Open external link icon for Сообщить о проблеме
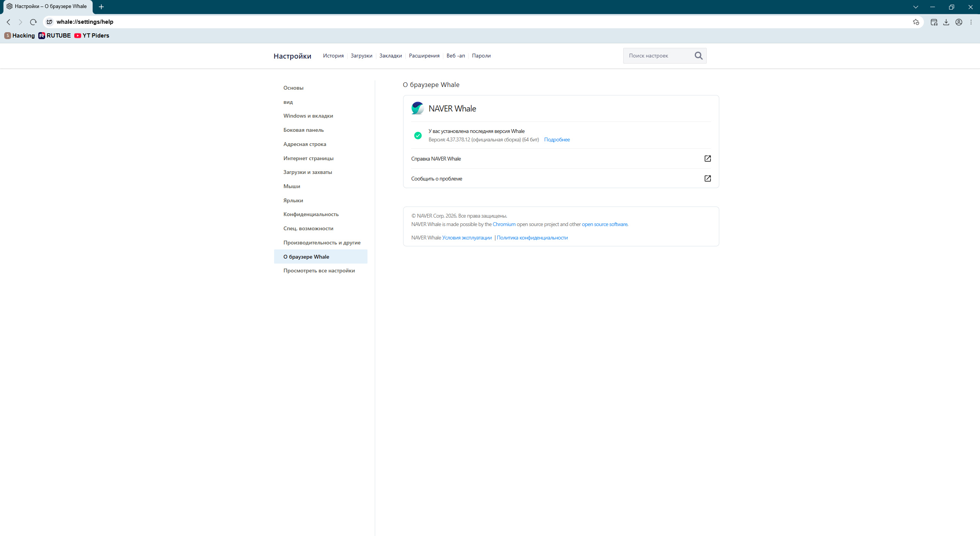 coord(708,179)
